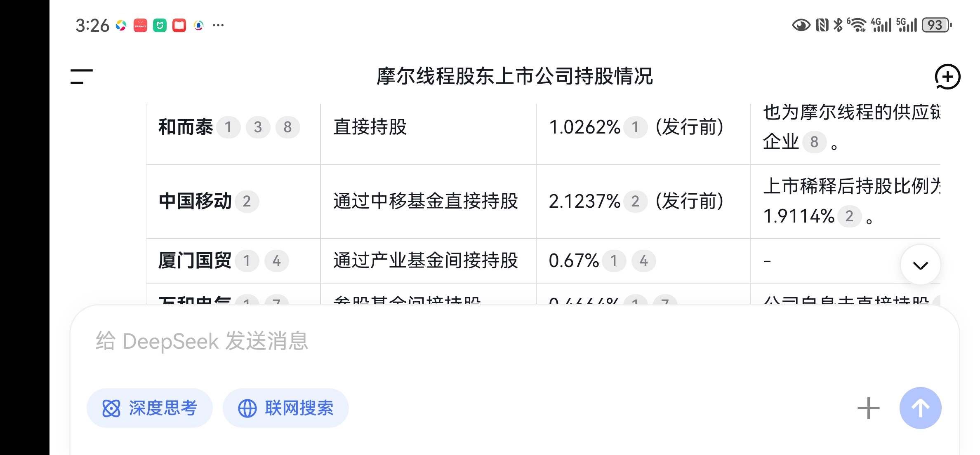
Task: Tap the Bluetooth status icon
Action: (x=838, y=25)
